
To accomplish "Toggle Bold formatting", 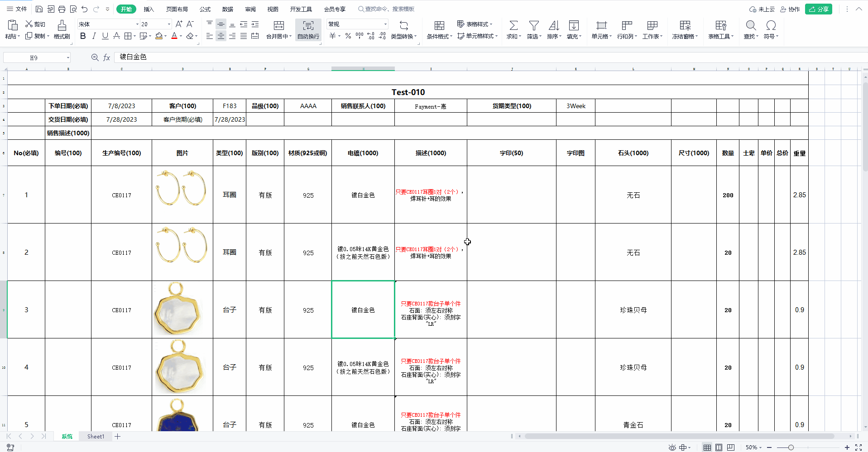I will click(x=83, y=36).
